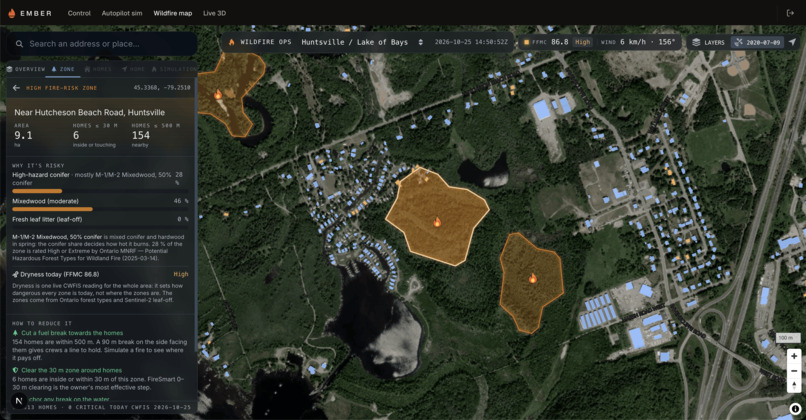Click the Ember flame logo
Screen dimensions: 806x420
coord(11,13)
